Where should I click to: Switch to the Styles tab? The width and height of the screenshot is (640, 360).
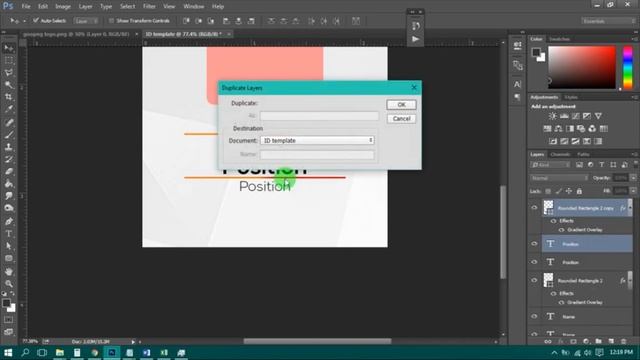pyautogui.click(x=571, y=97)
